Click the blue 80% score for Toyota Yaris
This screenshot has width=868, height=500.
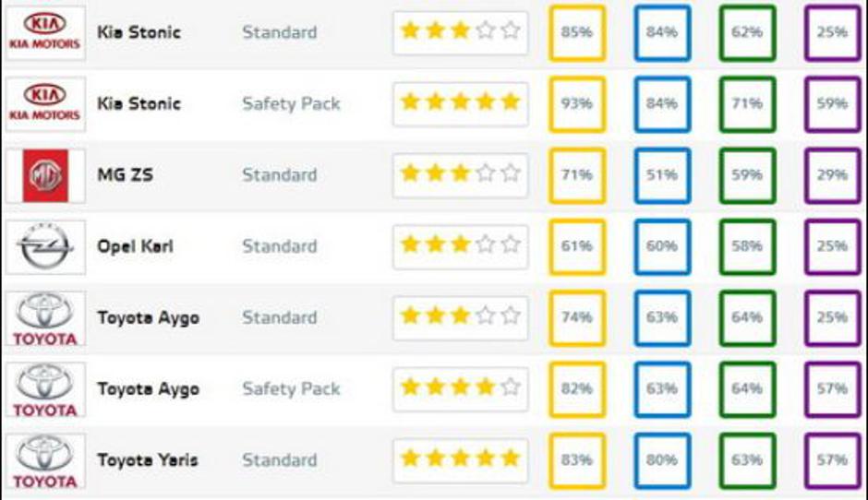tap(662, 459)
